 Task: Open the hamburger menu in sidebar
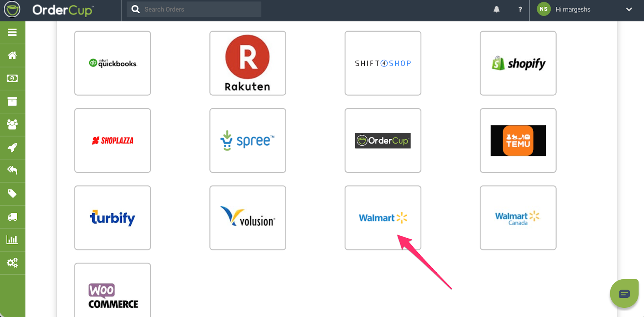click(12, 32)
